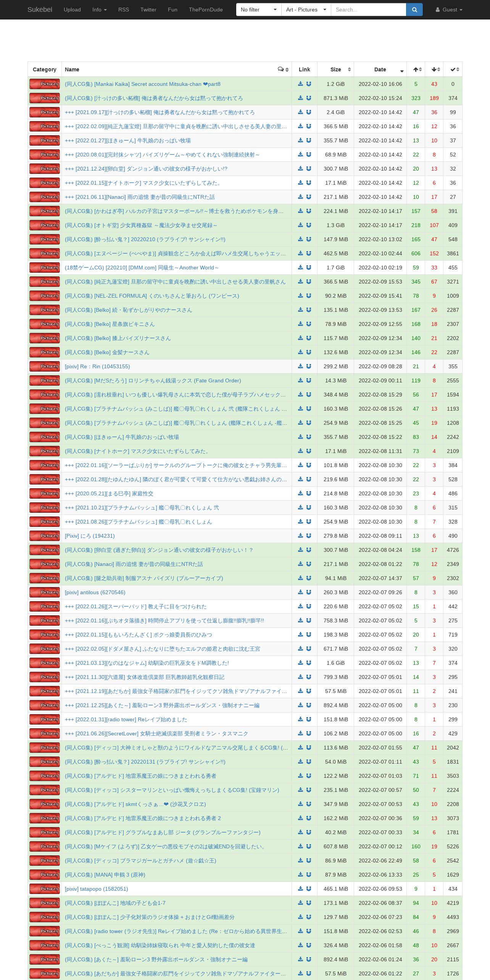Click the date cell 2022-02-10 16:06
The width and height of the screenshot is (490, 980).
click(380, 84)
